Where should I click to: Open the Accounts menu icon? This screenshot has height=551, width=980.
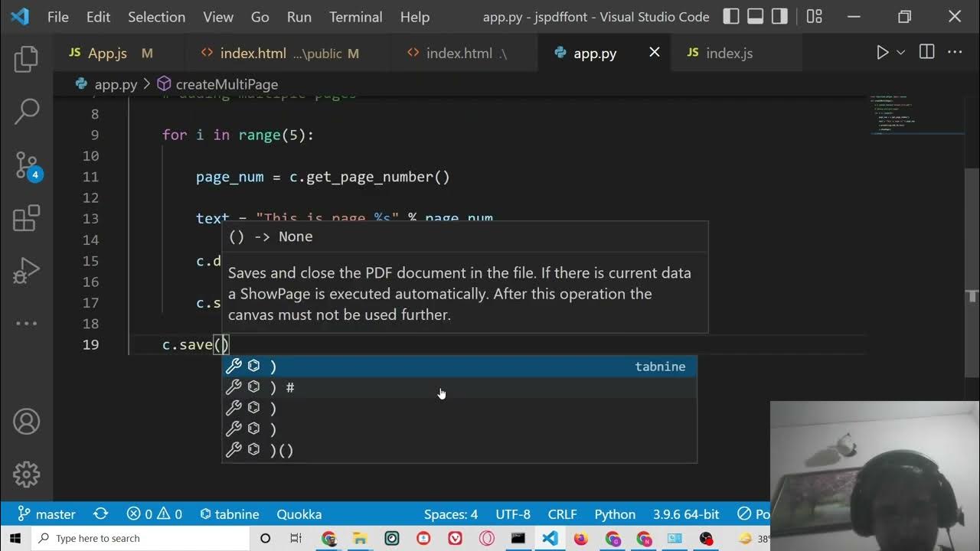point(26,422)
